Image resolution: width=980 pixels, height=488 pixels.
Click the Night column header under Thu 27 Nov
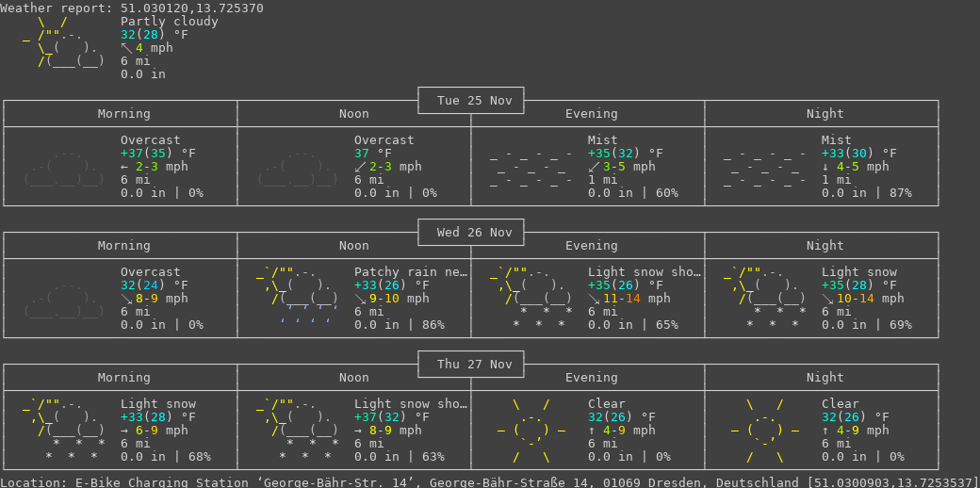[x=825, y=378]
